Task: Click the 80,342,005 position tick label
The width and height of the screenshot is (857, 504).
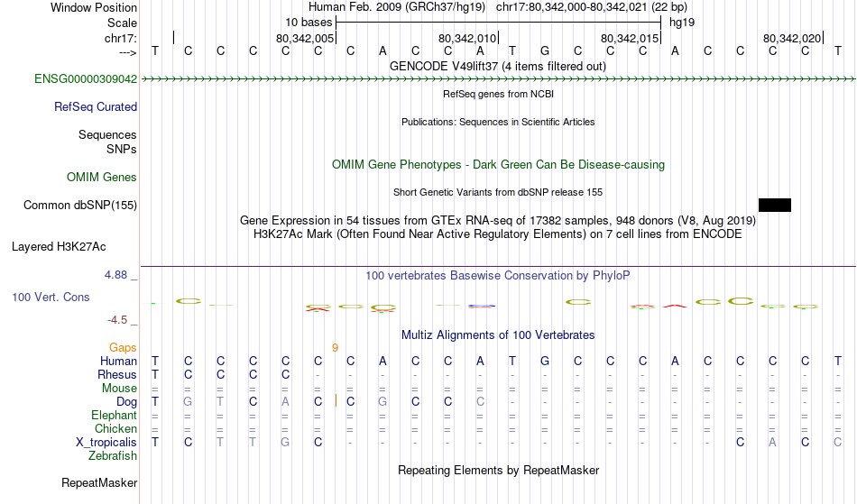Action: click(304, 38)
